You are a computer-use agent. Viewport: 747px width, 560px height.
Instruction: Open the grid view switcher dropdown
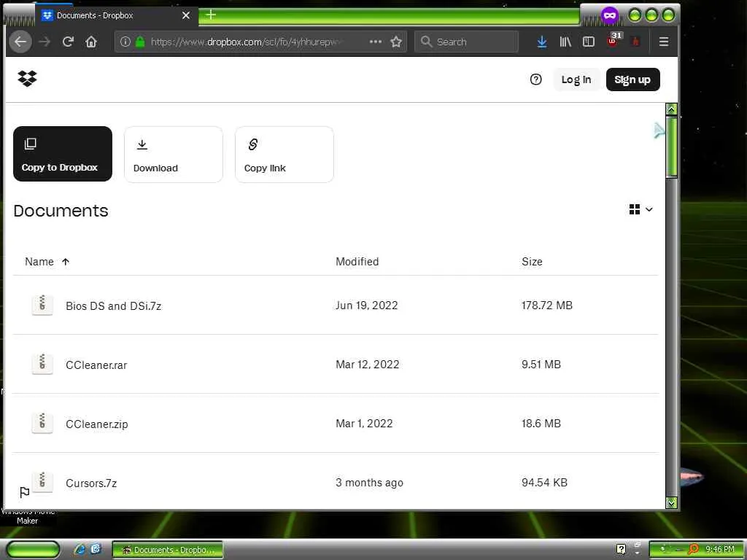click(640, 209)
